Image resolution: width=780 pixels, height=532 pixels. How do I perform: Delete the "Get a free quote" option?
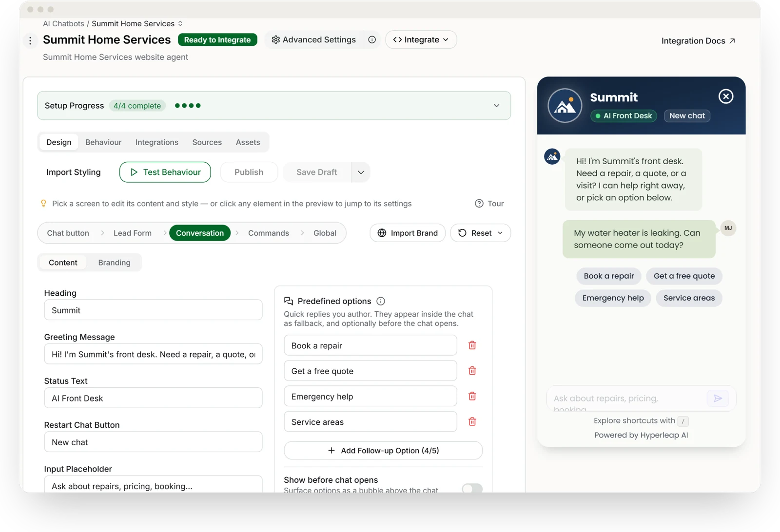[472, 371]
